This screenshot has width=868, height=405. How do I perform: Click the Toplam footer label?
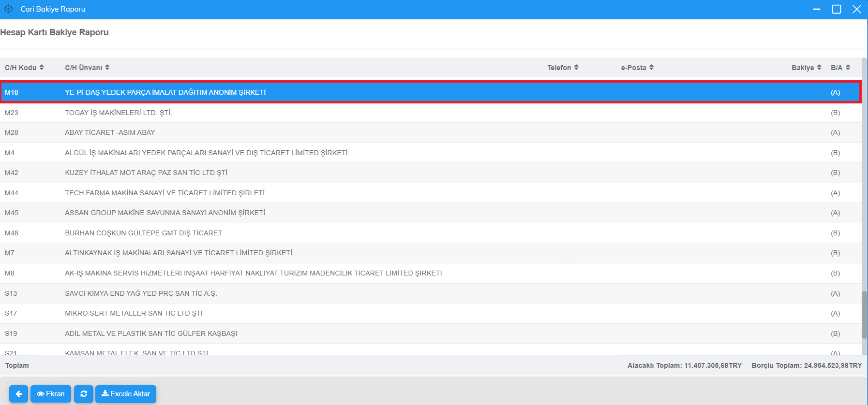coord(17,365)
